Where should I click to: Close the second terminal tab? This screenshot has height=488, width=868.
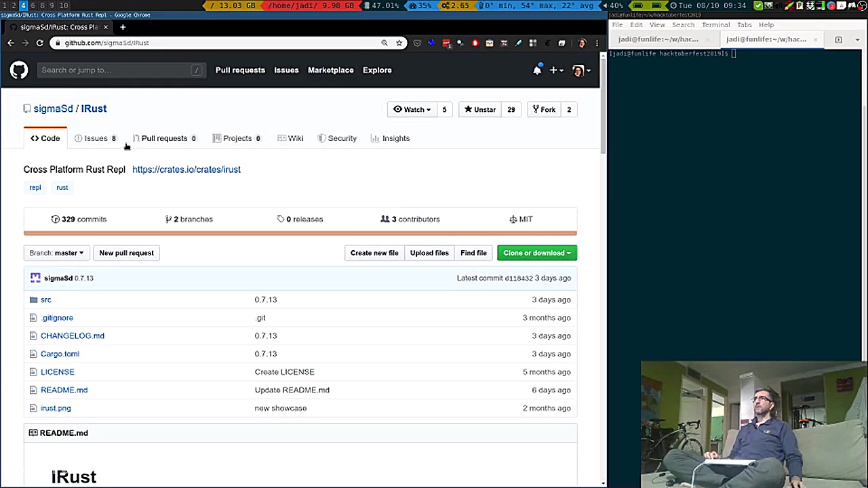815,39
